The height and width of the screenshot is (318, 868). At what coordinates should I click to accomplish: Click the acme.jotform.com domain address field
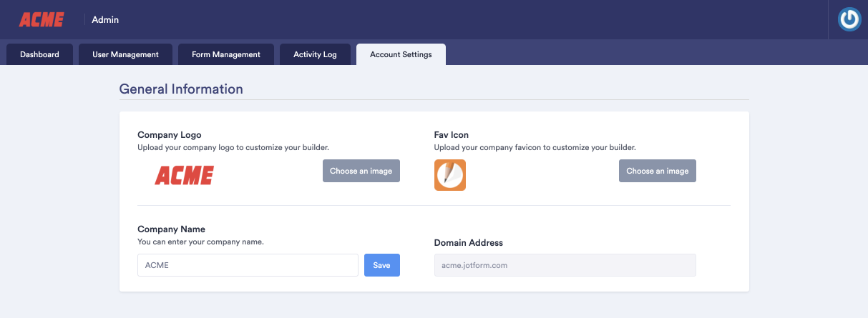pos(565,265)
